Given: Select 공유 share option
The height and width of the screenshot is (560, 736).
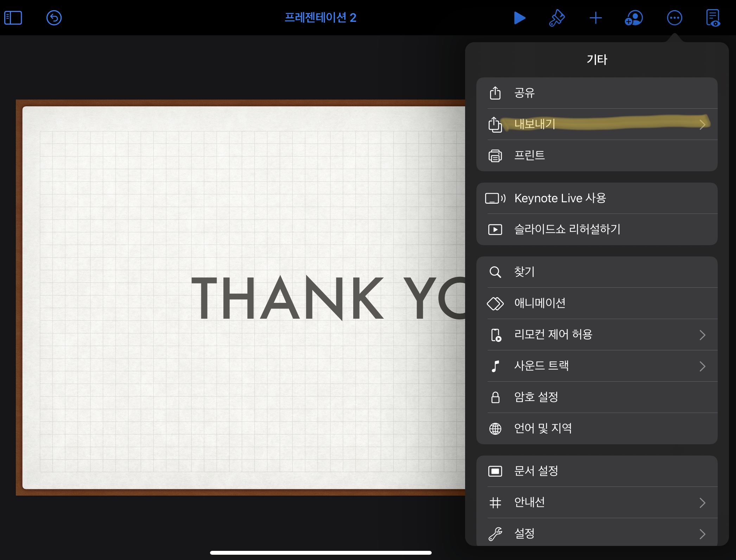Looking at the screenshot, I should tap(597, 93).
